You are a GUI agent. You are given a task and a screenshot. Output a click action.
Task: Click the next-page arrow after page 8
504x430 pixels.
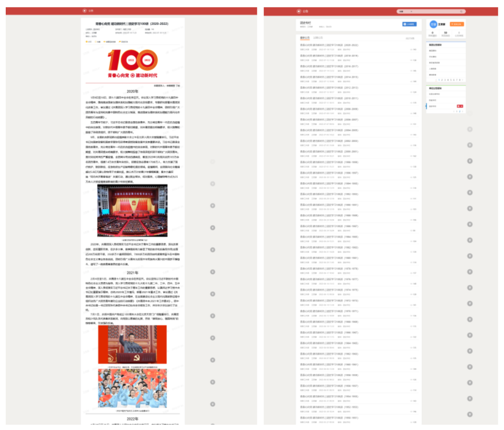[x=463, y=80]
